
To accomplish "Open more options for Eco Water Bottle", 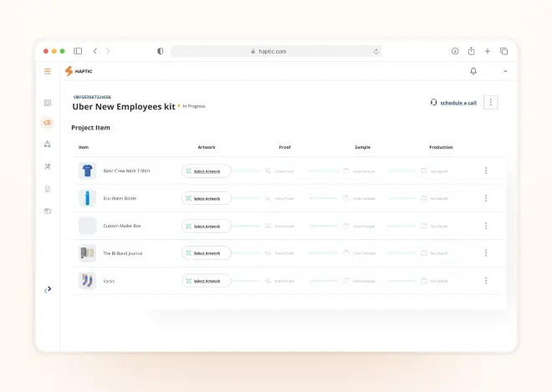I will (x=486, y=198).
